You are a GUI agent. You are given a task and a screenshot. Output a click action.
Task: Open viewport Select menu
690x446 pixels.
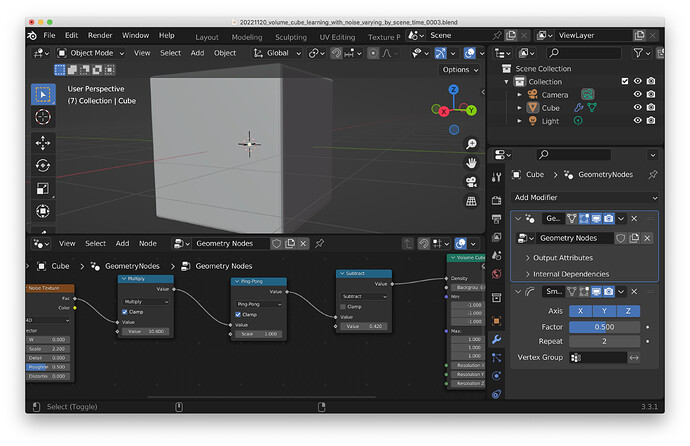pyautogui.click(x=170, y=53)
